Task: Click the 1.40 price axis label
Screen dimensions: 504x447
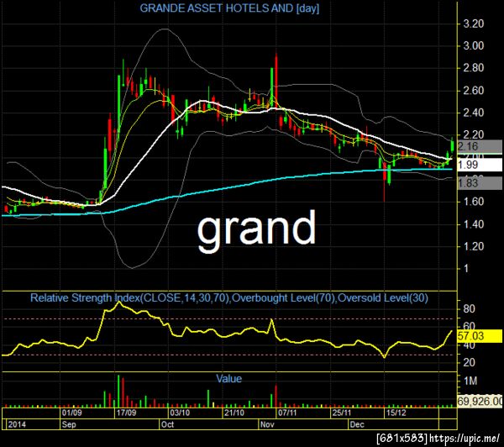Action: pos(473,224)
